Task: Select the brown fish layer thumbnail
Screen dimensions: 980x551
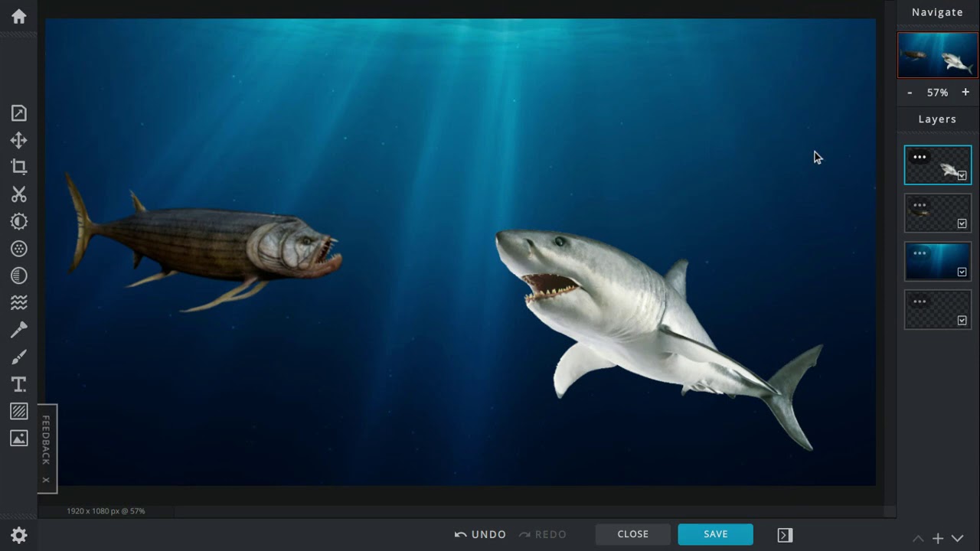Action: click(938, 214)
